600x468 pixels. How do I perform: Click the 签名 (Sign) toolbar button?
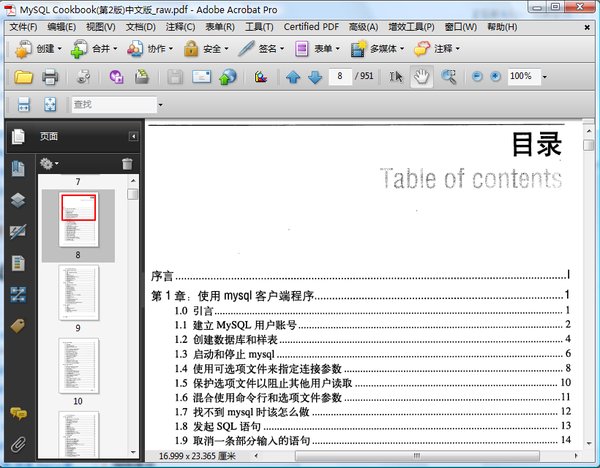(259, 48)
